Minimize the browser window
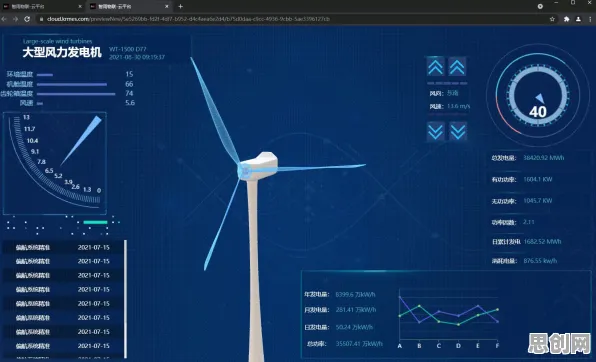Viewport: 596px width, 362px height. [557, 3]
